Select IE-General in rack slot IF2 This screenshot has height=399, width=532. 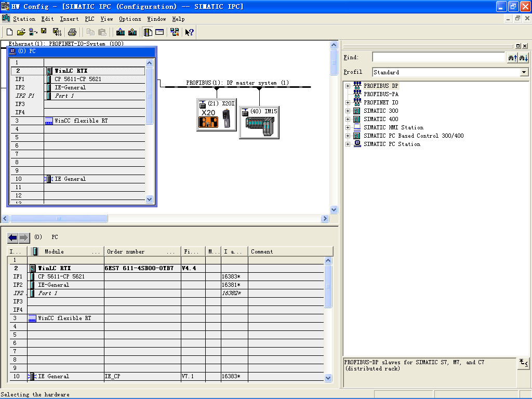(x=78, y=87)
